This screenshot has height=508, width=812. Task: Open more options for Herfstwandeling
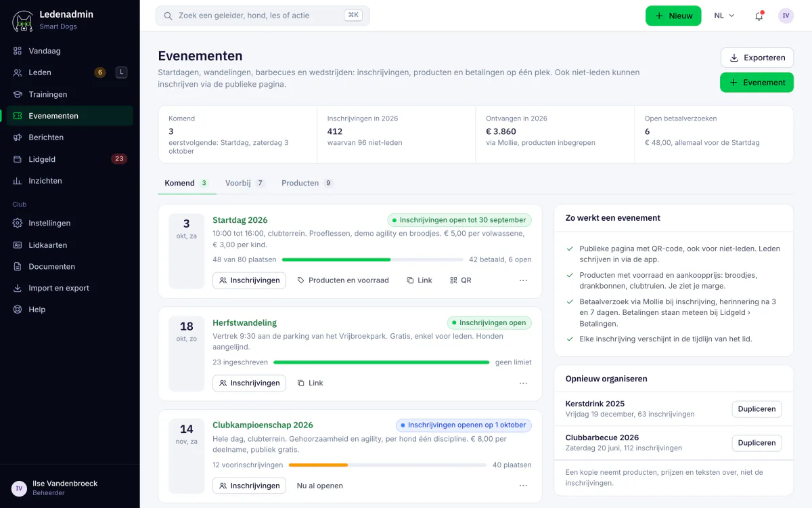(x=523, y=383)
